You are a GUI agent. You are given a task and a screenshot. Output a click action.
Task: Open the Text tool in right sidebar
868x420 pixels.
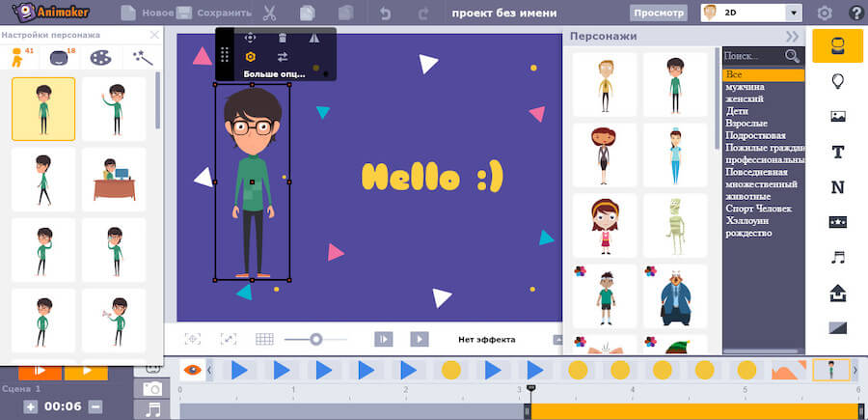837,152
